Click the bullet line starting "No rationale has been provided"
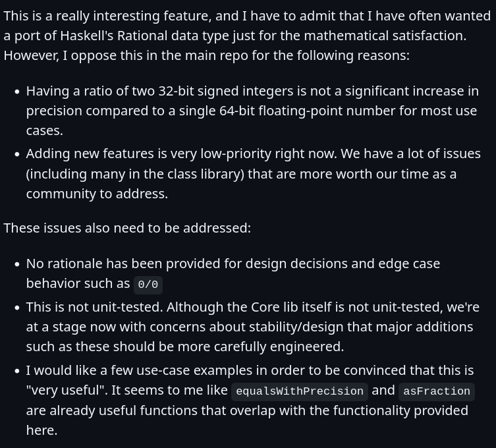The width and height of the screenshot is (496, 448). coord(233,264)
